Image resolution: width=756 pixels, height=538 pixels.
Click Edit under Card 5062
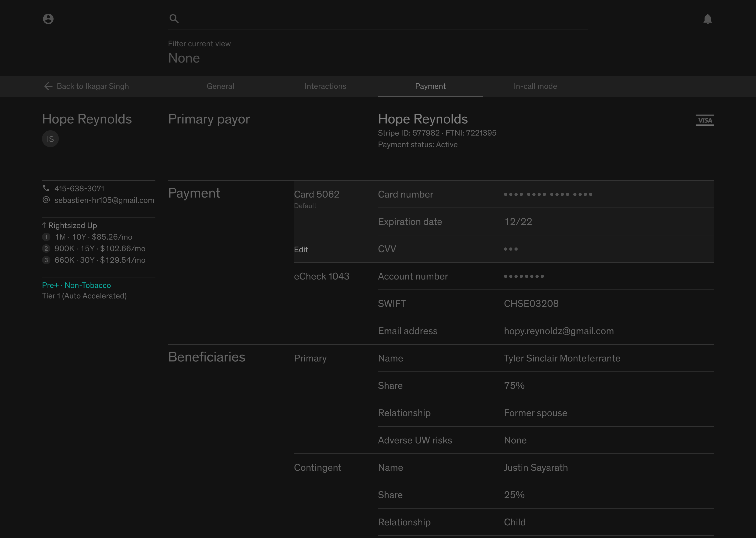click(301, 250)
